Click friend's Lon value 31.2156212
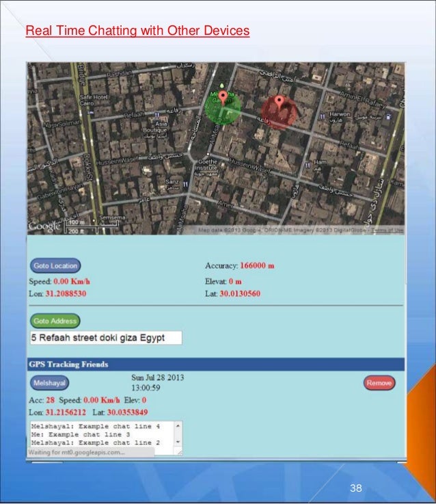Screen dimensions: 436x504 pyautogui.click(x=66, y=412)
